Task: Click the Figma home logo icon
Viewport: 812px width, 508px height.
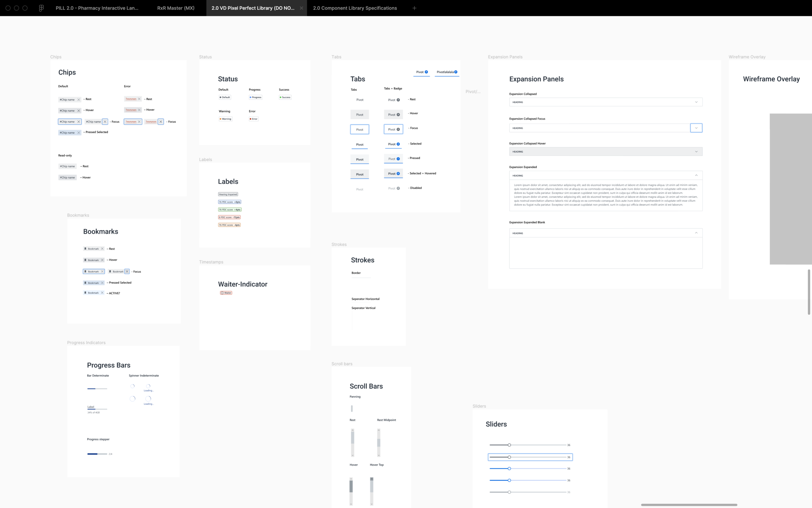Action: [x=41, y=8]
